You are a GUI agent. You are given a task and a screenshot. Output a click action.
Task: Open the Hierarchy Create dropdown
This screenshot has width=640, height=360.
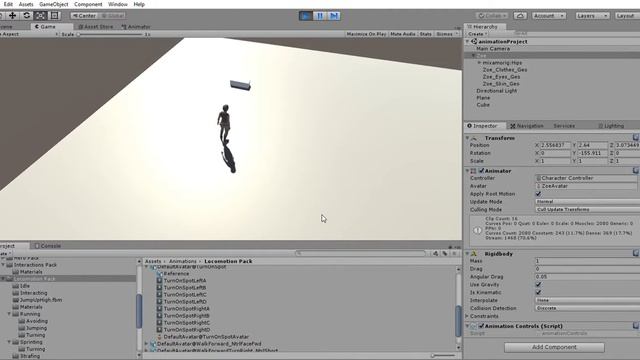[x=477, y=34]
